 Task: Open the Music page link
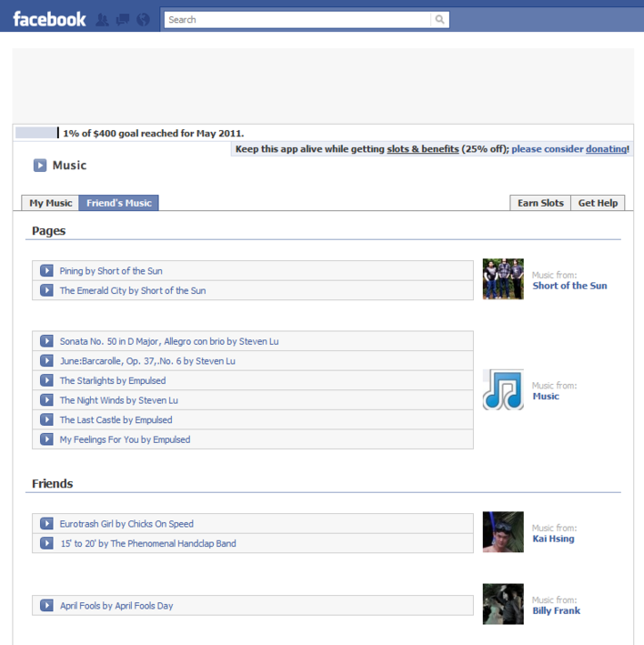546,396
